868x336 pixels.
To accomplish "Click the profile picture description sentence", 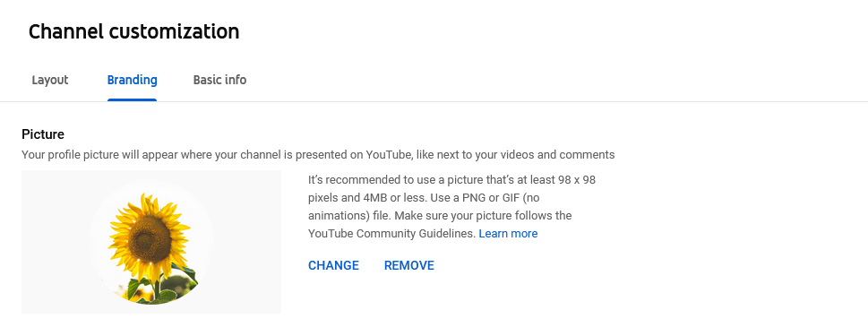I will point(318,155).
